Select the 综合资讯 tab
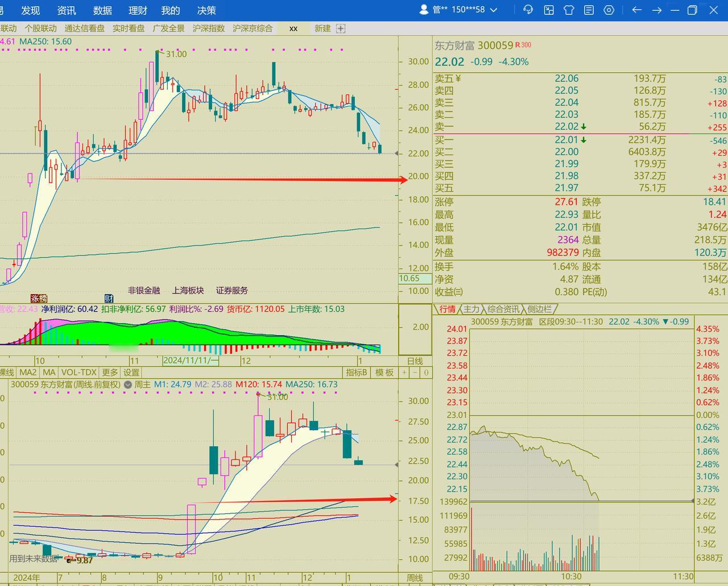The image size is (728, 586). 503,309
